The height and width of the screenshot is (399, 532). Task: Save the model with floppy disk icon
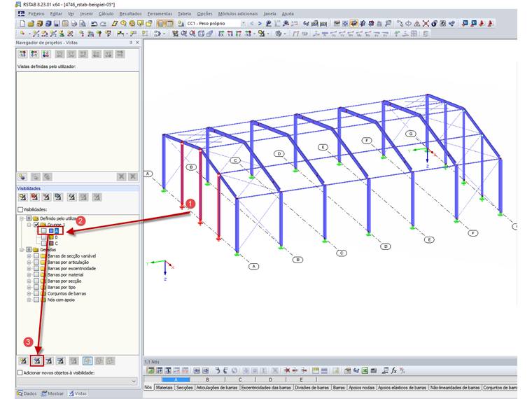pyautogui.click(x=57, y=23)
